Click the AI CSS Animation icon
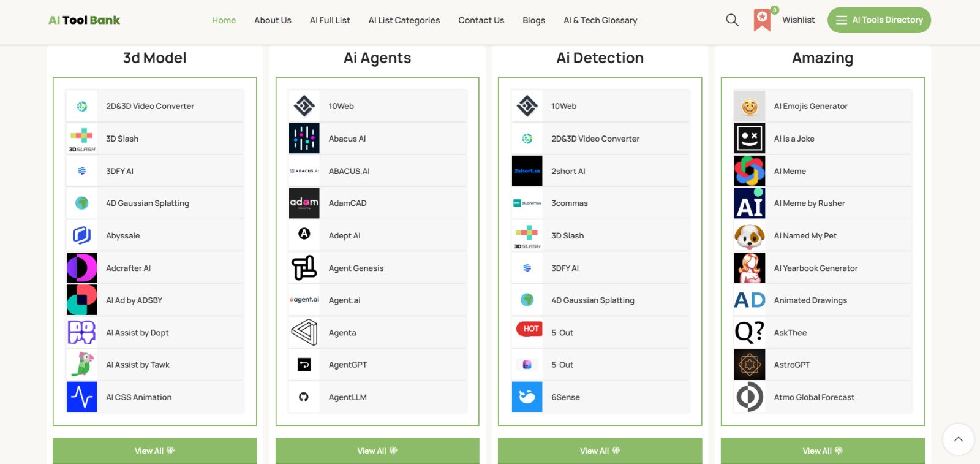 pos(82,397)
